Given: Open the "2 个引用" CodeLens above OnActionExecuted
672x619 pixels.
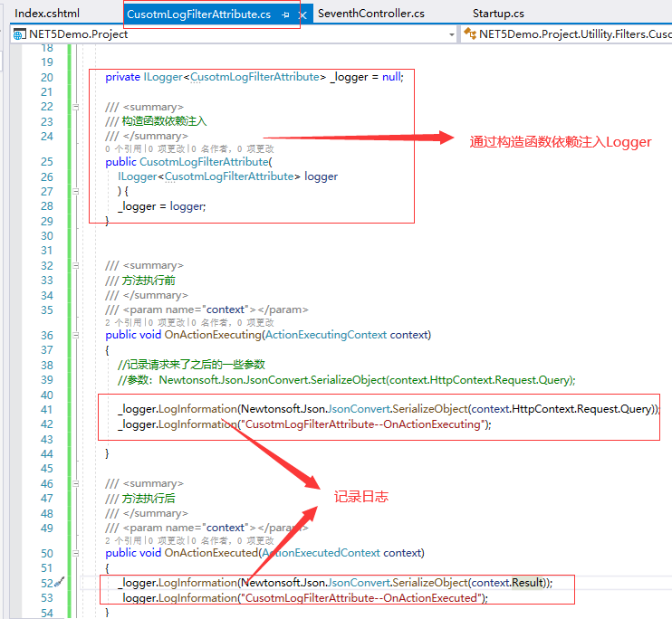Looking at the screenshot, I should (123, 540).
